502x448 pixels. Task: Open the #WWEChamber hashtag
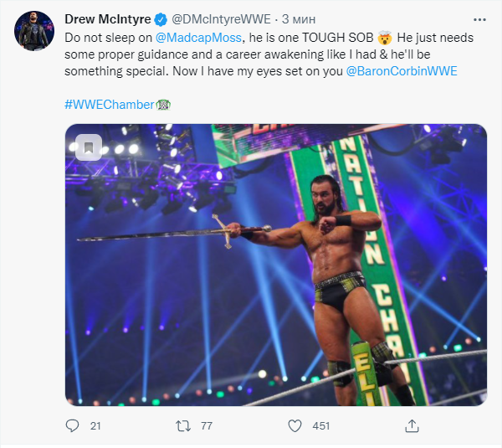pos(110,104)
